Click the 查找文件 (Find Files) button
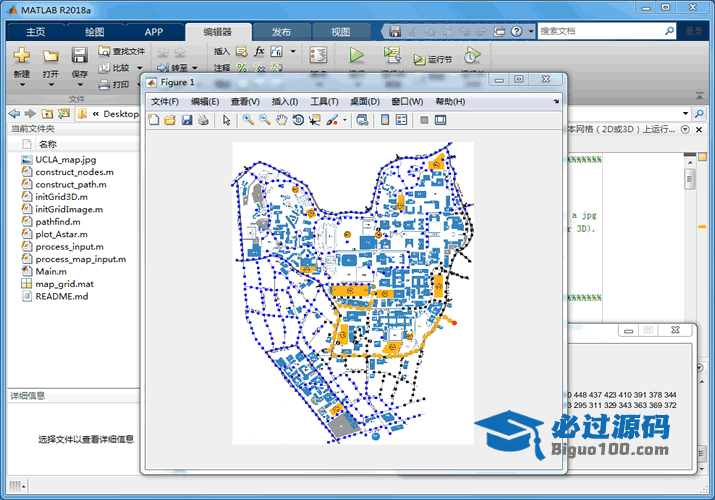Screen dimensions: 715x500 [122, 52]
